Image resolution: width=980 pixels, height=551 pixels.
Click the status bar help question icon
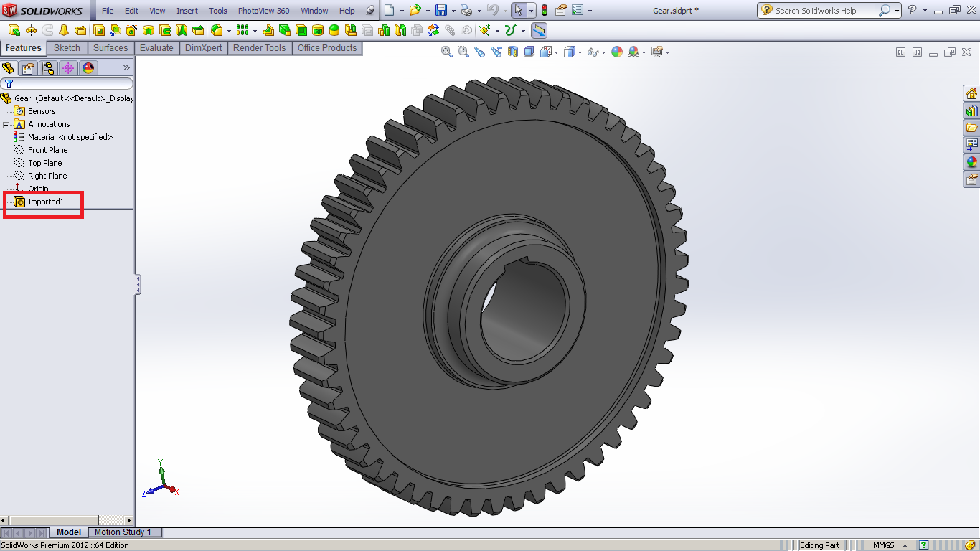click(924, 545)
